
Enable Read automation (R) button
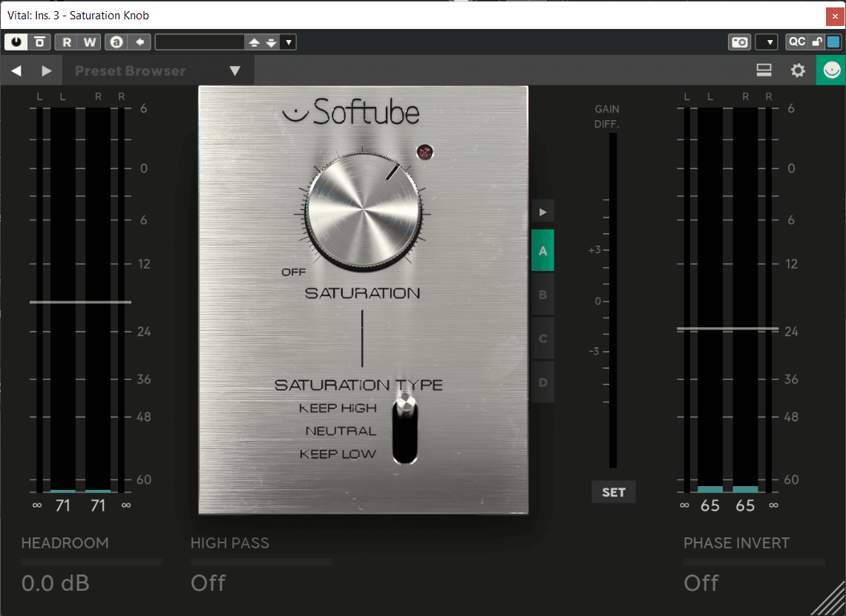pos(66,42)
